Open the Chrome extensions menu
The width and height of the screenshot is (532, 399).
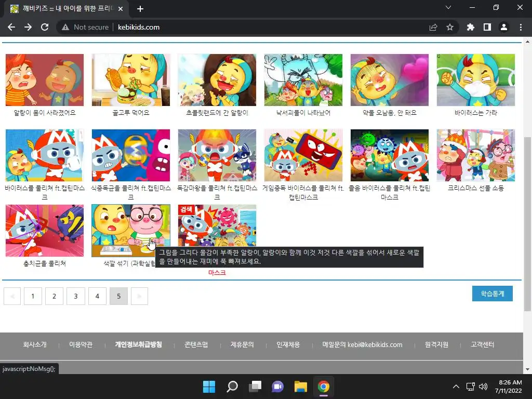point(470,27)
